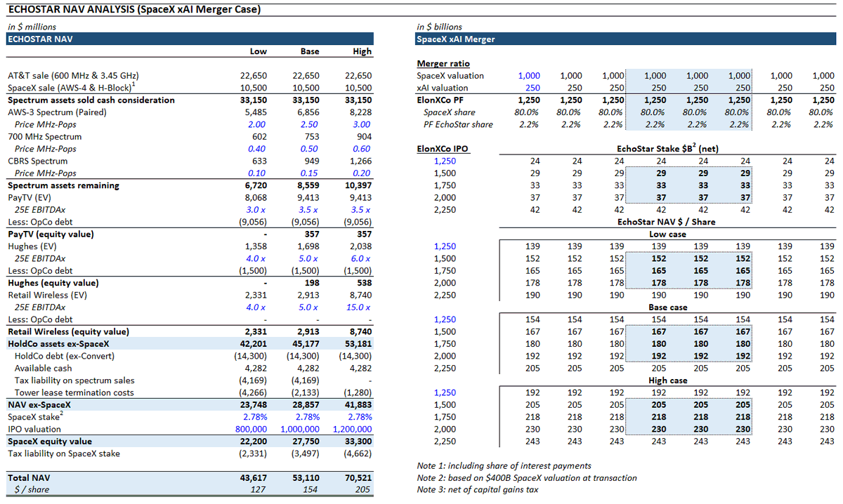Select AWS-3 Spectrum High value 8,228
Screen dimensions: 843x504
point(360,112)
